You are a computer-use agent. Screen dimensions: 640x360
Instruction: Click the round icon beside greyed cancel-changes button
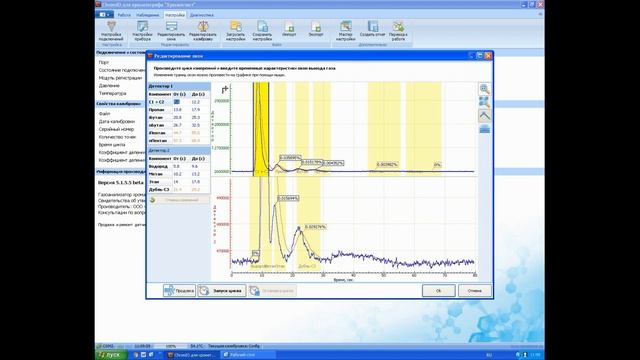click(153, 200)
